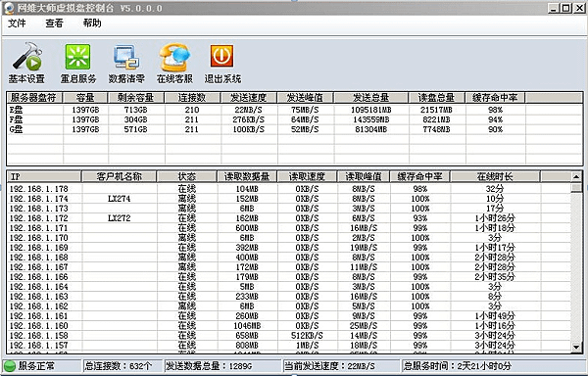Sort clients by IP column header
Viewport: 588px width, 376px height.
pos(44,176)
